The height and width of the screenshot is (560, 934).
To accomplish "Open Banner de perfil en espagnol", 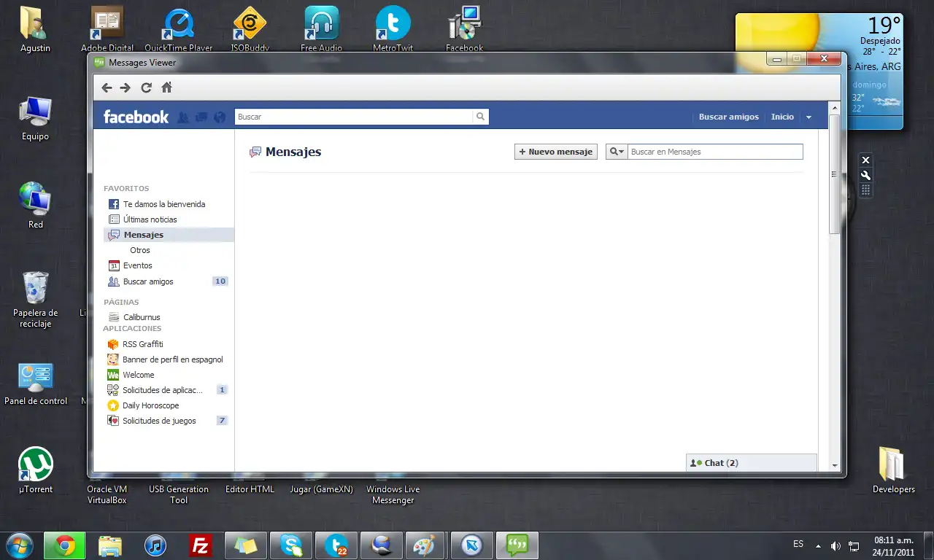I will click(172, 359).
